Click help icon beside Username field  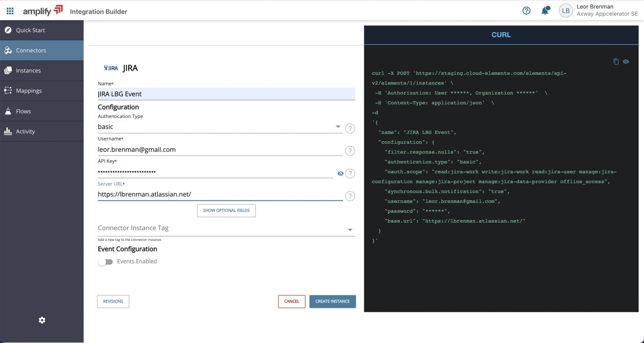tap(350, 151)
